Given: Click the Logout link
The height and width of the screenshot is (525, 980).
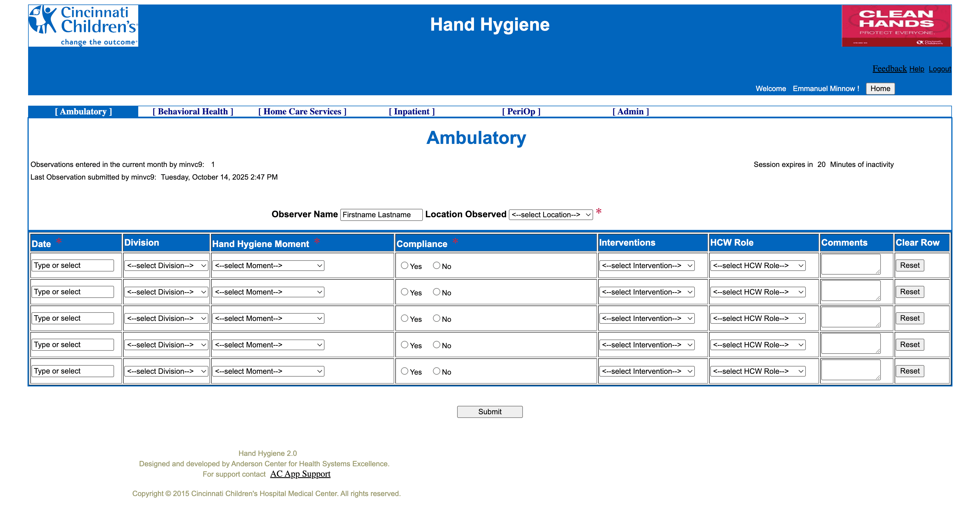Looking at the screenshot, I should (x=940, y=69).
